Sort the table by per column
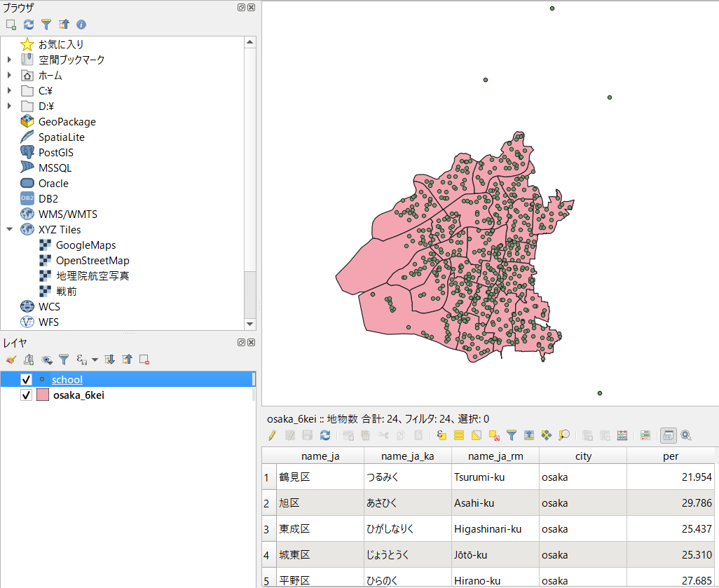 click(671, 456)
